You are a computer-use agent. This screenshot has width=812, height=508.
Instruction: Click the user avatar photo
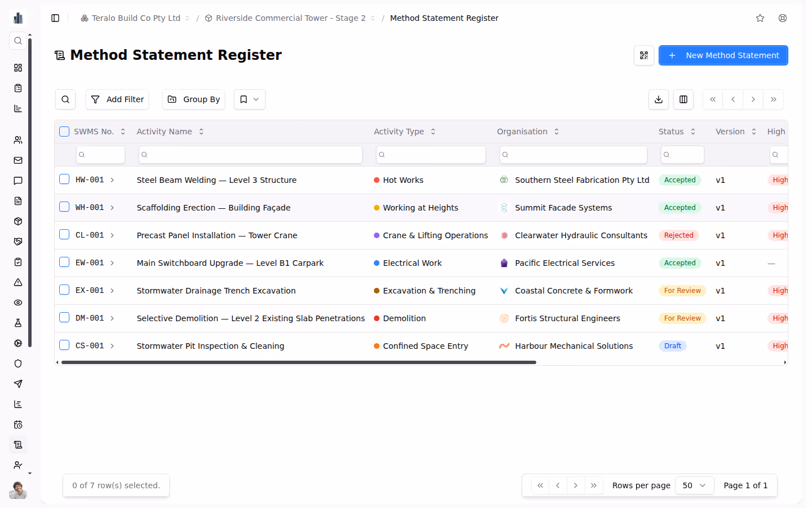pos(18,490)
